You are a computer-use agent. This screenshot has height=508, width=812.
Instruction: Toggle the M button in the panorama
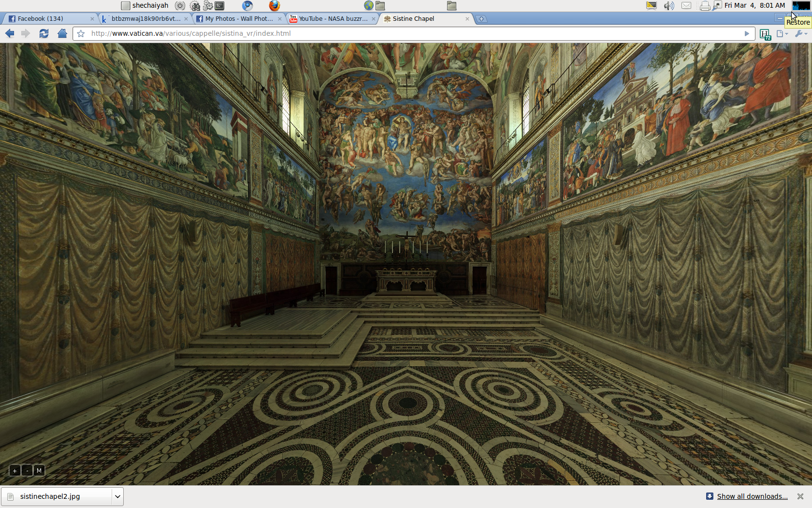click(39, 470)
